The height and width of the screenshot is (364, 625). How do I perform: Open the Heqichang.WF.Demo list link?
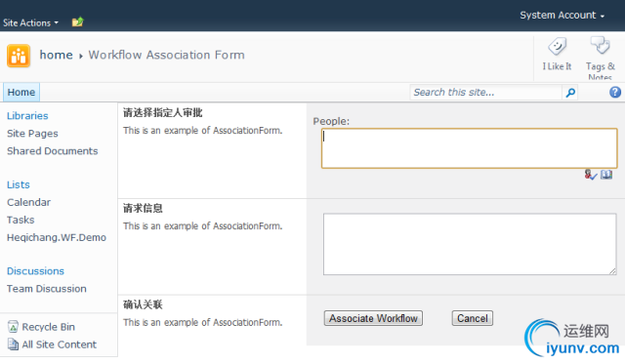[x=57, y=237]
